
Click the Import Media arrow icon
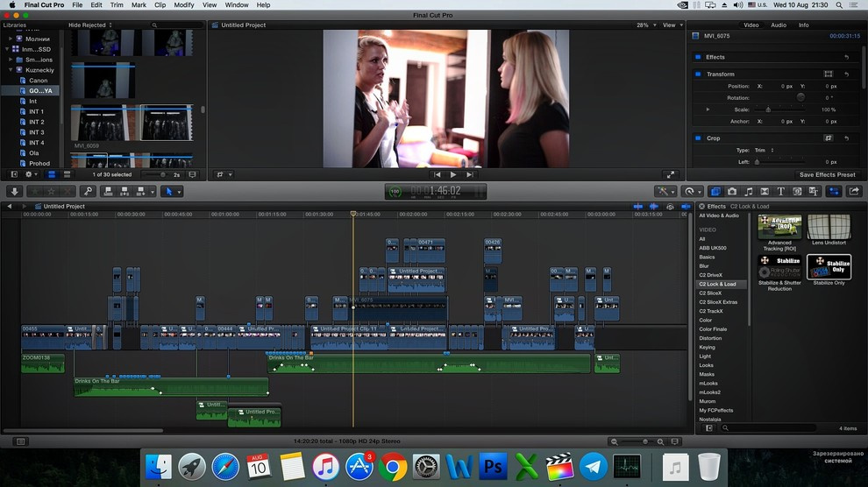15,191
